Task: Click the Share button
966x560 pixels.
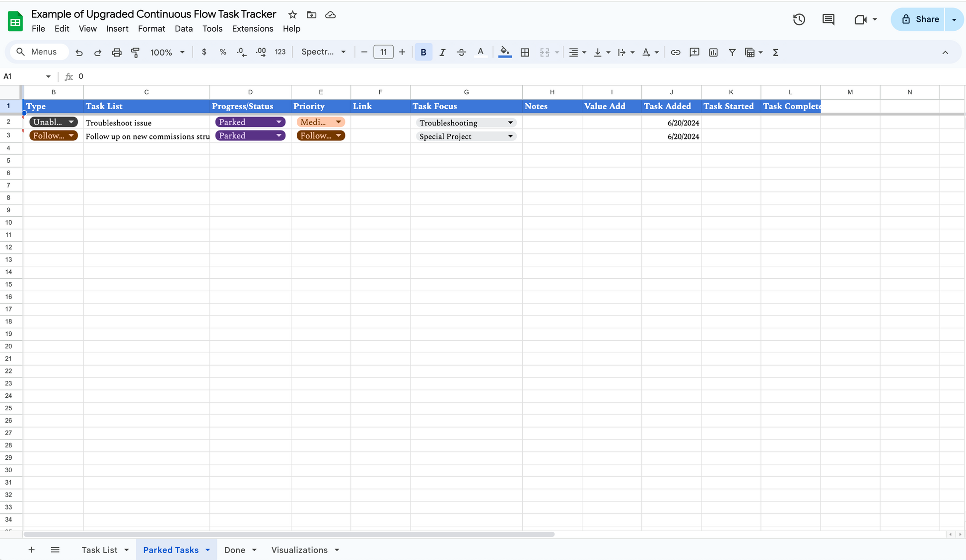Action: (x=920, y=19)
